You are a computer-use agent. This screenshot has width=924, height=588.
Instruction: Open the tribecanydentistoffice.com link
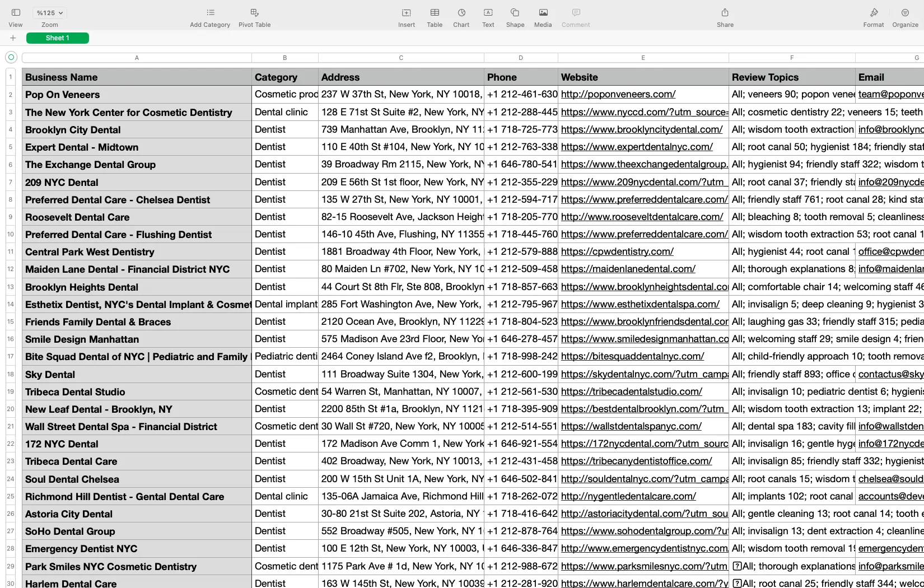(637, 461)
